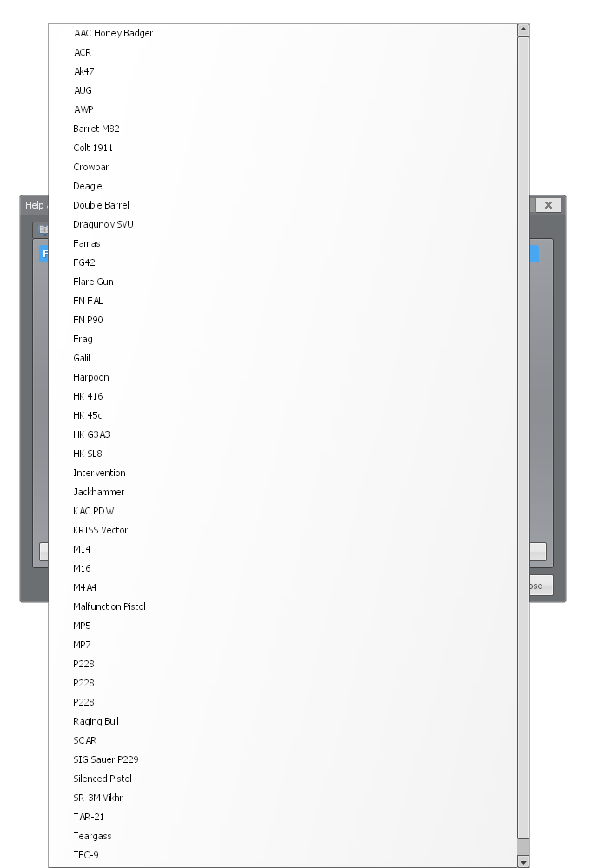Choose M16 from the list
Screen dimensions: 591x868
(282, 568)
